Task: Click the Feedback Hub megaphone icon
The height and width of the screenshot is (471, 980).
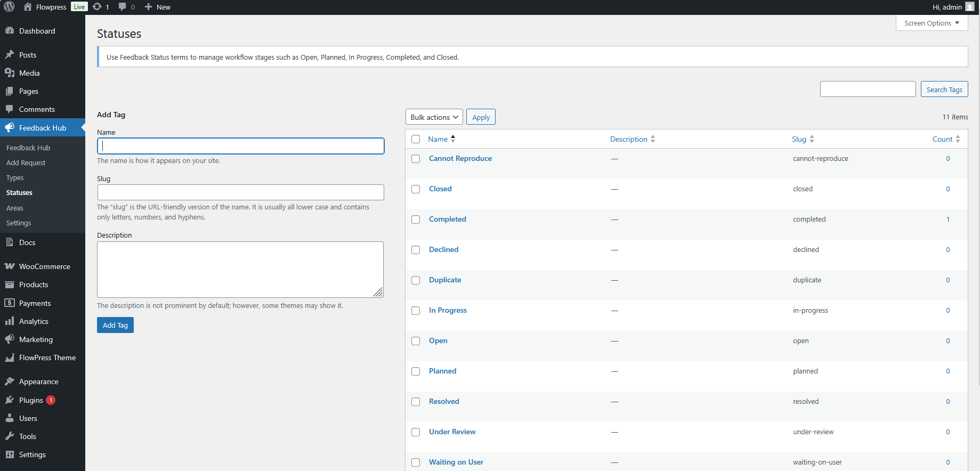Action: coord(10,128)
